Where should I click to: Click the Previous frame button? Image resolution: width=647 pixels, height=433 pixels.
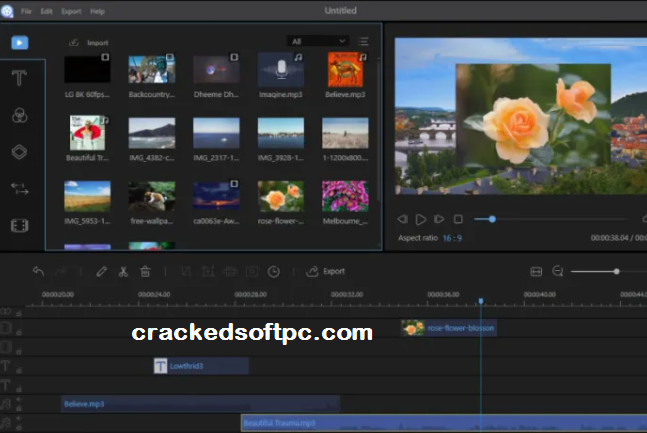[x=402, y=219]
